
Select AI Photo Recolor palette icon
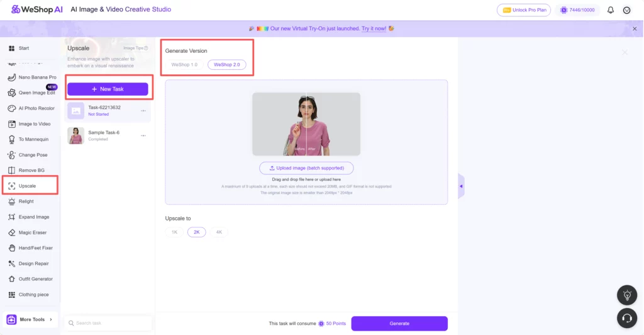(11, 108)
